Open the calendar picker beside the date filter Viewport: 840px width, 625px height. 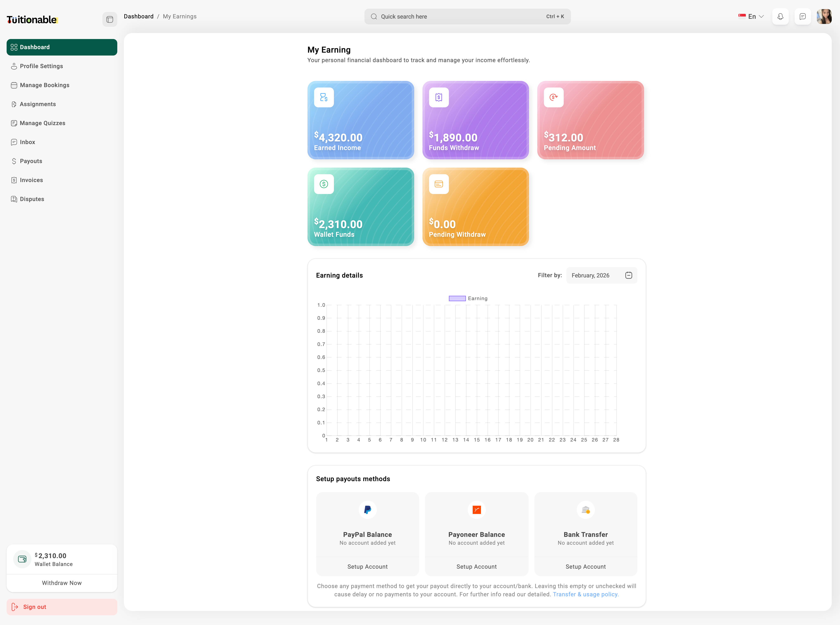629,275
